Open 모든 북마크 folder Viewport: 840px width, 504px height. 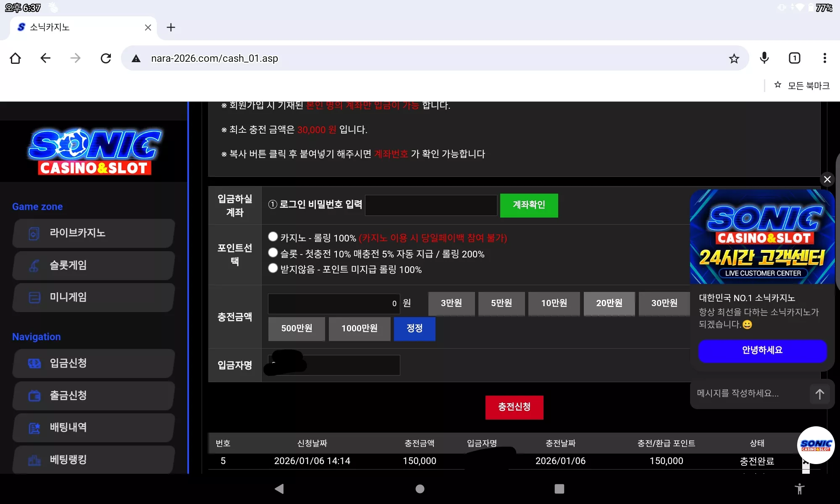click(802, 86)
